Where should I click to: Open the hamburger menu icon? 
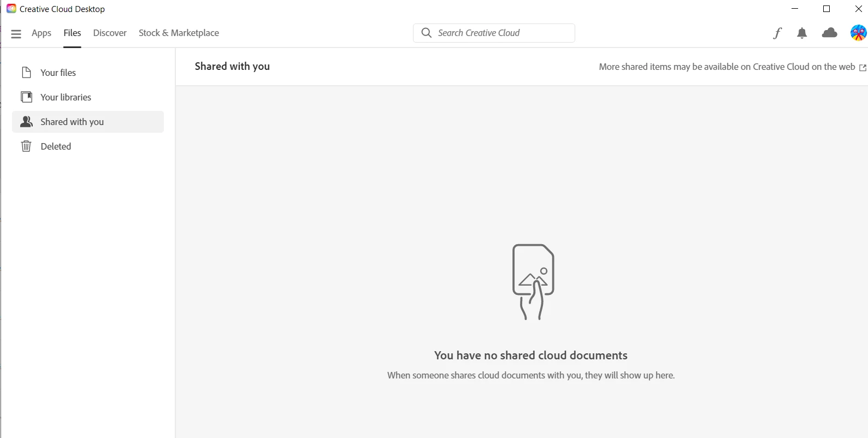pyautogui.click(x=16, y=34)
